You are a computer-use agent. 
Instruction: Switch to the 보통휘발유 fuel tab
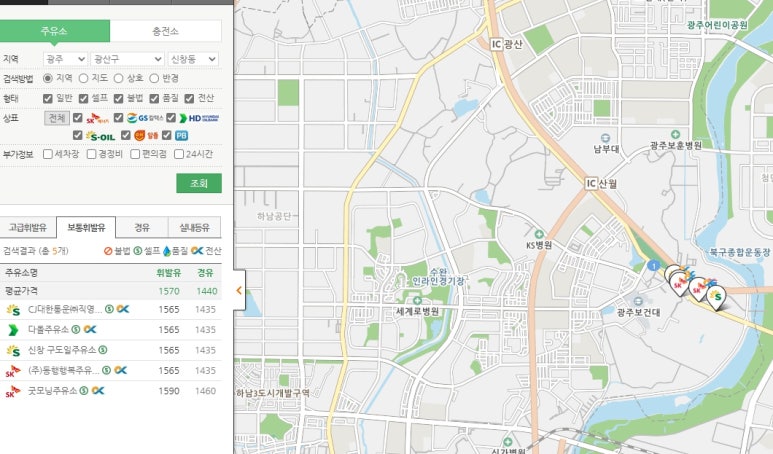(x=86, y=228)
